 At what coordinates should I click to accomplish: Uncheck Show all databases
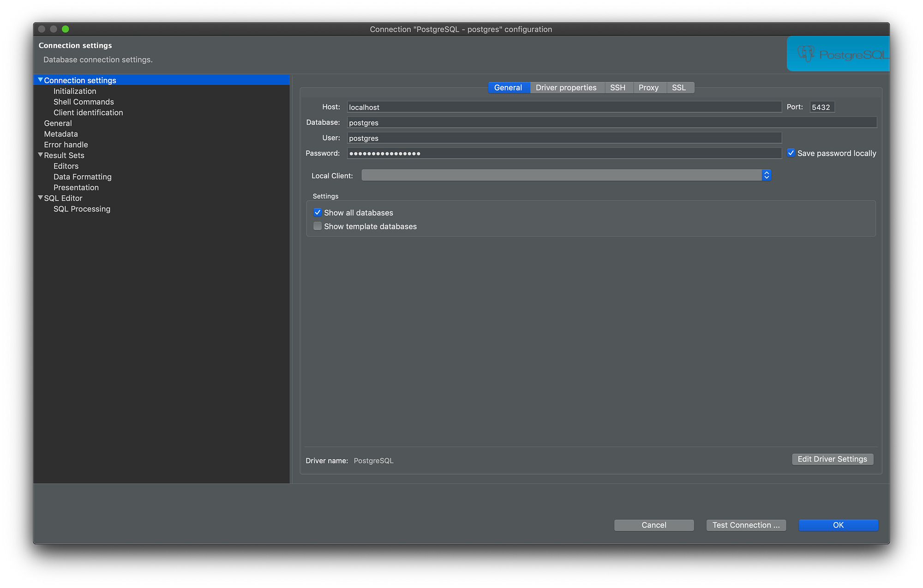tap(318, 212)
